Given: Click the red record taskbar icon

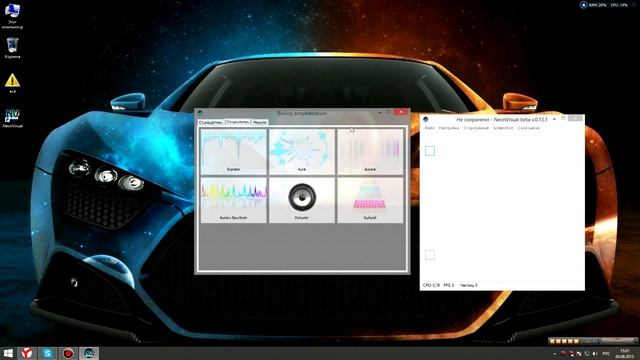Looking at the screenshot, I should click(x=68, y=353).
